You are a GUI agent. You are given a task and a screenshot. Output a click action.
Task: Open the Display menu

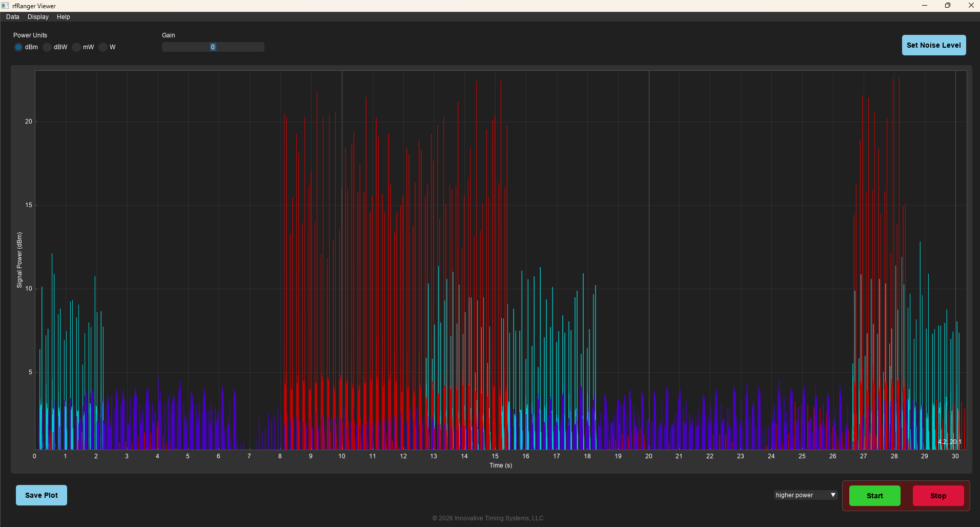[38, 17]
